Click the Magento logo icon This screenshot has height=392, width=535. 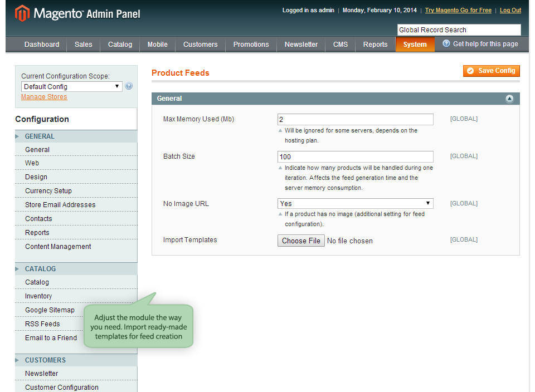coord(22,13)
